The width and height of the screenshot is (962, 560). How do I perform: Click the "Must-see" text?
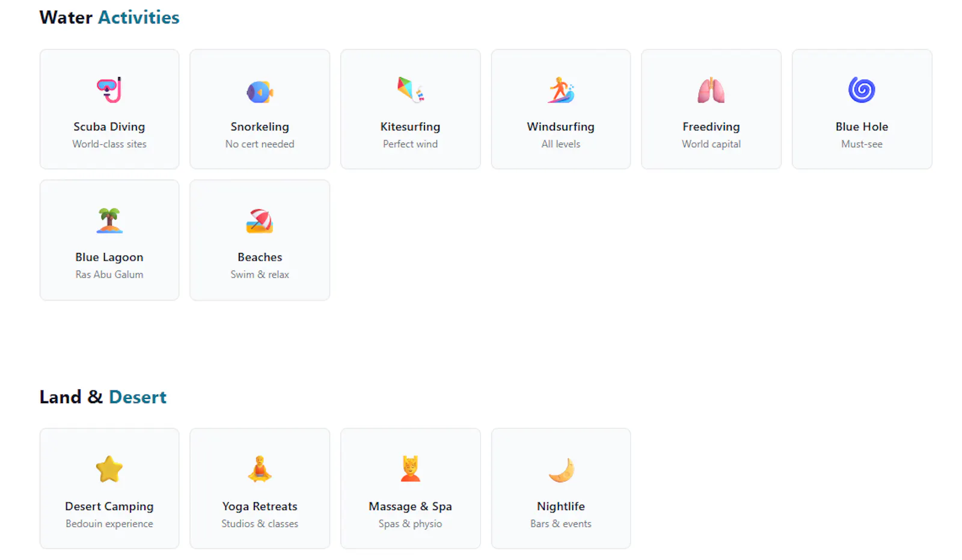click(862, 144)
